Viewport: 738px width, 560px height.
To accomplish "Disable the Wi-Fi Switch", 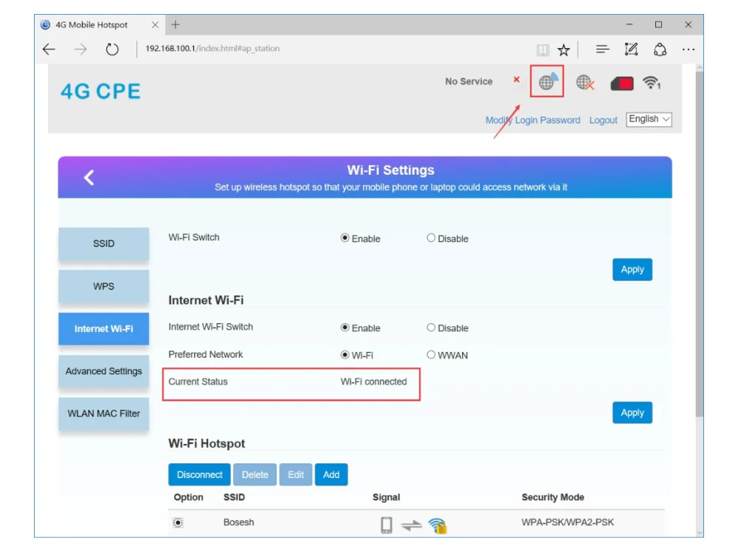I will 431,238.
